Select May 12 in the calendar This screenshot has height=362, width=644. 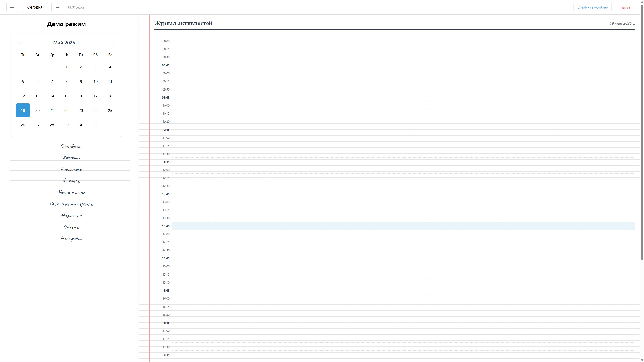[23, 96]
